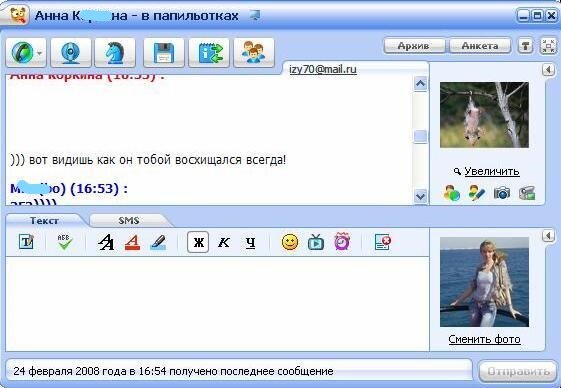The height and width of the screenshot is (388, 561).
Task: Edit contact with the user pencil icon
Action: (x=477, y=193)
